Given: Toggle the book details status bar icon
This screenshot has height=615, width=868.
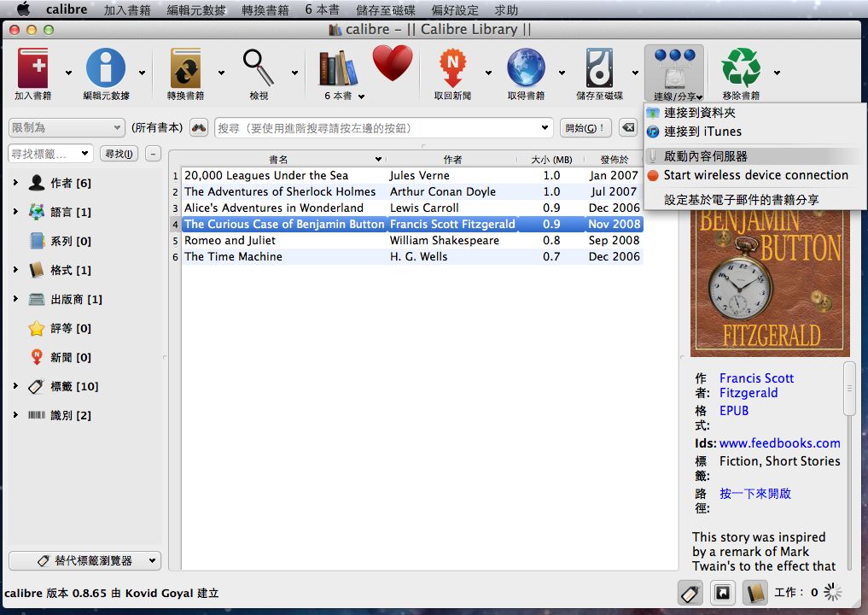Looking at the screenshot, I should click(x=754, y=594).
